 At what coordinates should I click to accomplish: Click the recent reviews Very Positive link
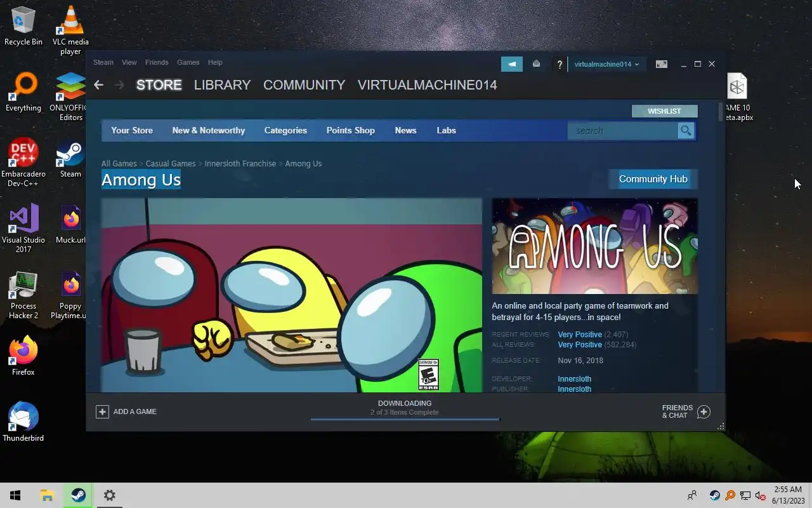coord(580,335)
